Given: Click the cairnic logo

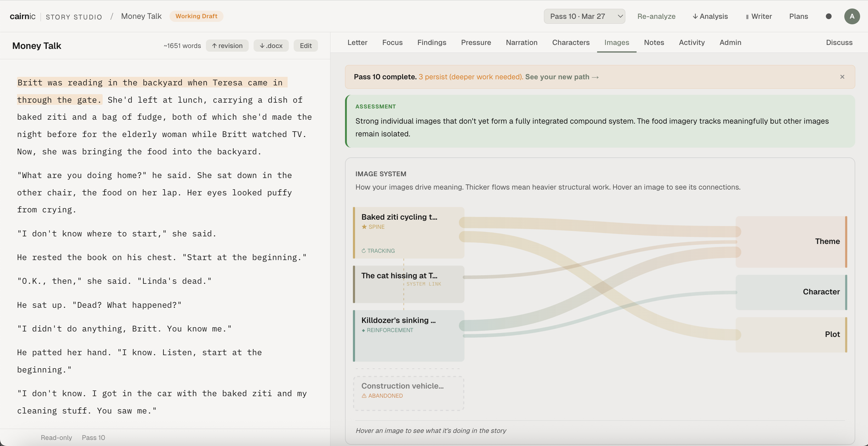Looking at the screenshot, I should pos(22,16).
